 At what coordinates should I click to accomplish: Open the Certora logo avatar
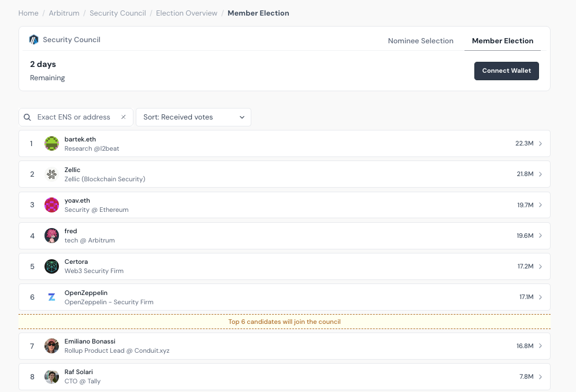pyautogui.click(x=52, y=267)
